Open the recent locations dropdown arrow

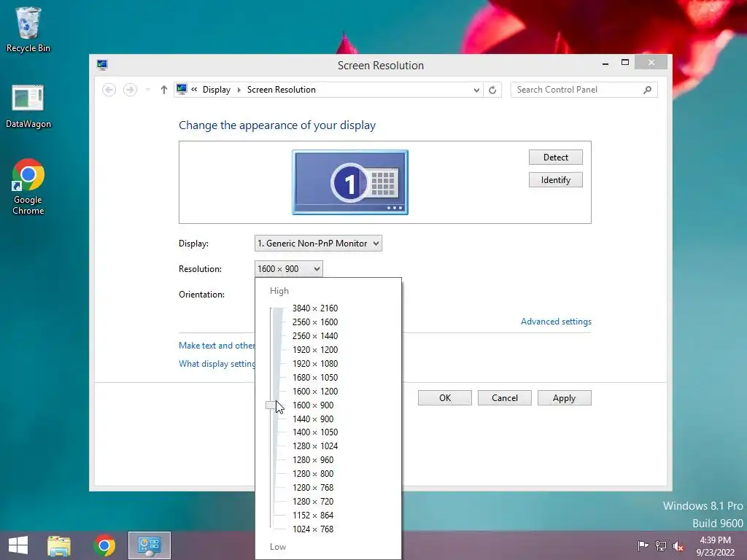tap(147, 90)
